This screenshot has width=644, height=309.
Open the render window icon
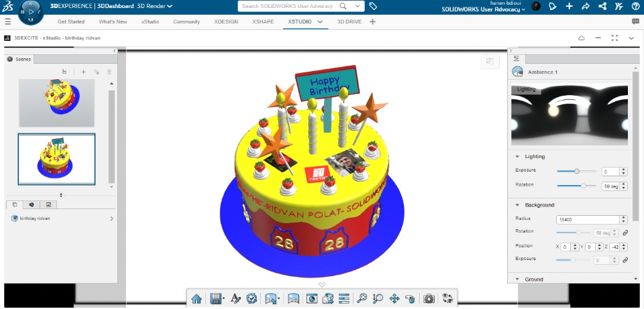pos(311,299)
